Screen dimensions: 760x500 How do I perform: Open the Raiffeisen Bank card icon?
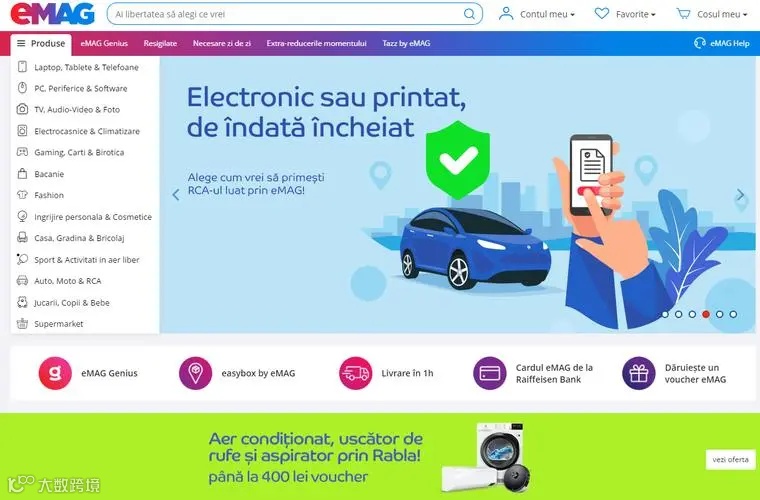pyautogui.click(x=490, y=373)
